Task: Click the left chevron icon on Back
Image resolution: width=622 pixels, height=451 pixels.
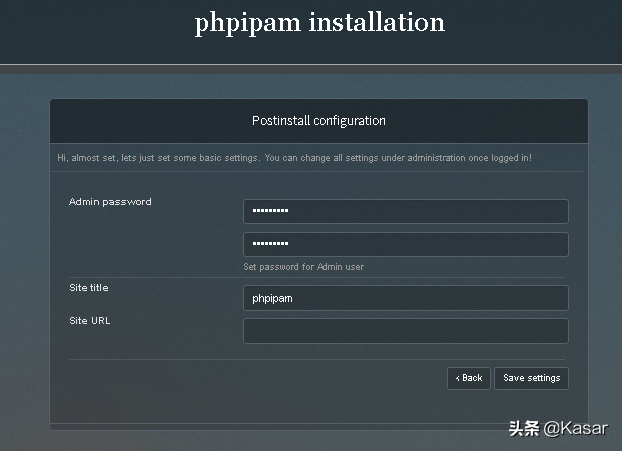Action: tap(457, 378)
